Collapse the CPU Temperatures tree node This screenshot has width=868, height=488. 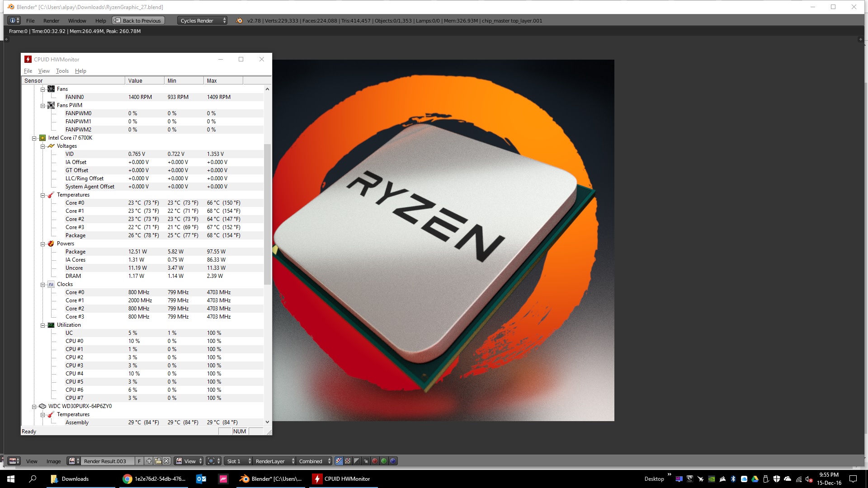[43, 195]
